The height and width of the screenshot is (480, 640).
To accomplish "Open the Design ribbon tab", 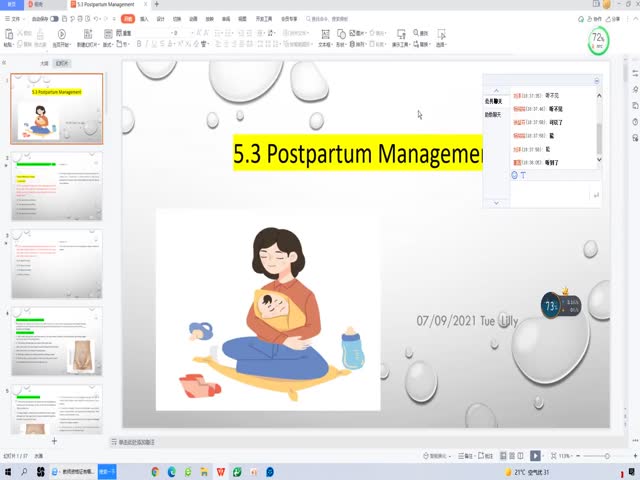I will (x=160, y=19).
